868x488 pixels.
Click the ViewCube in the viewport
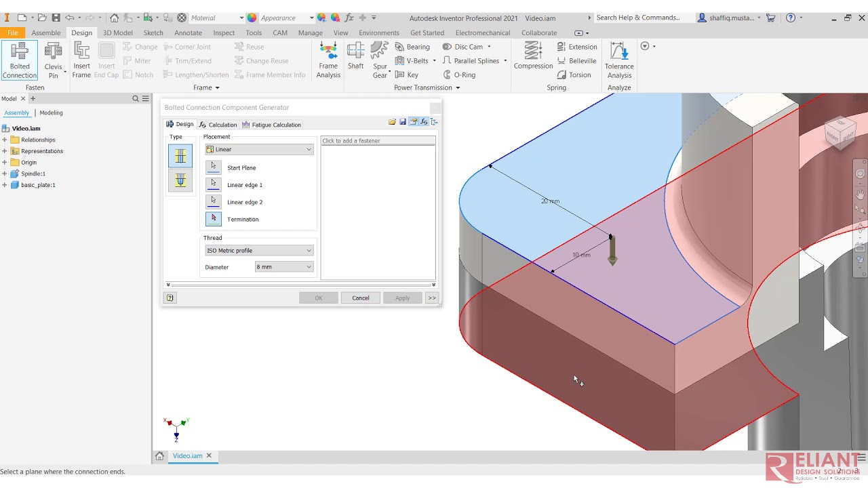tap(840, 131)
